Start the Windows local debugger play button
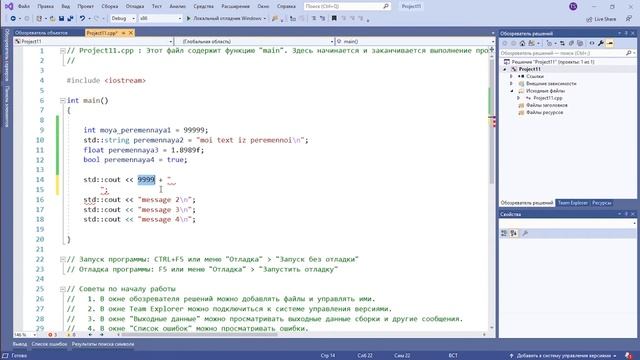640x360 pixels. 189,18
